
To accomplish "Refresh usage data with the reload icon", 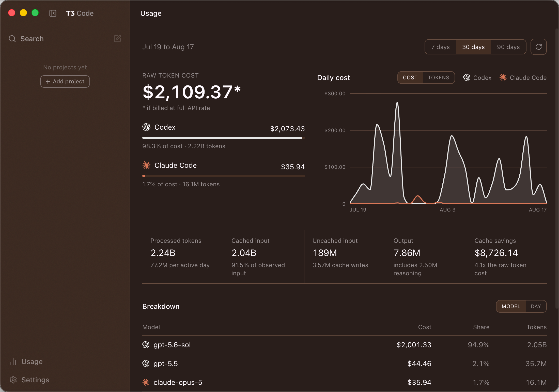I will [x=538, y=47].
